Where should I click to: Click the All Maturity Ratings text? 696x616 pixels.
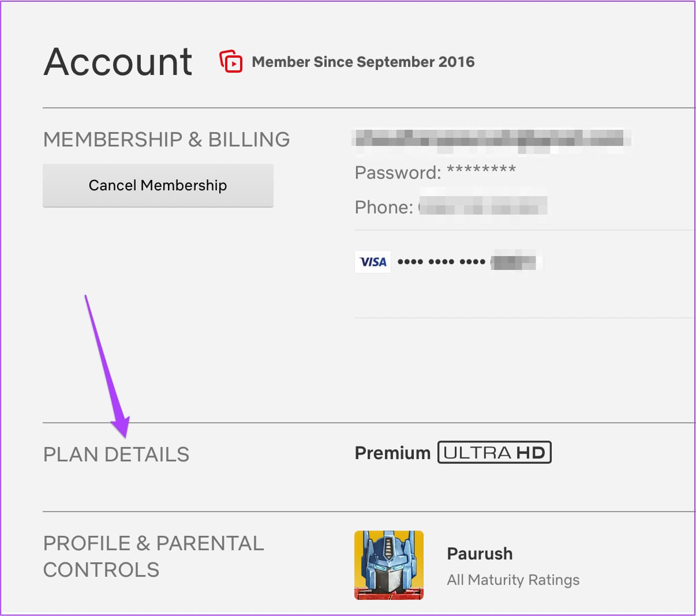pos(513,580)
